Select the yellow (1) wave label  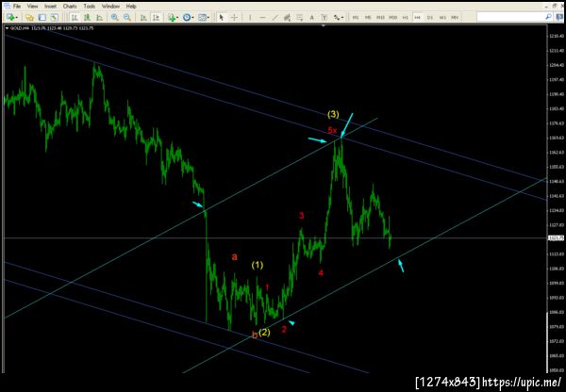click(258, 265)
